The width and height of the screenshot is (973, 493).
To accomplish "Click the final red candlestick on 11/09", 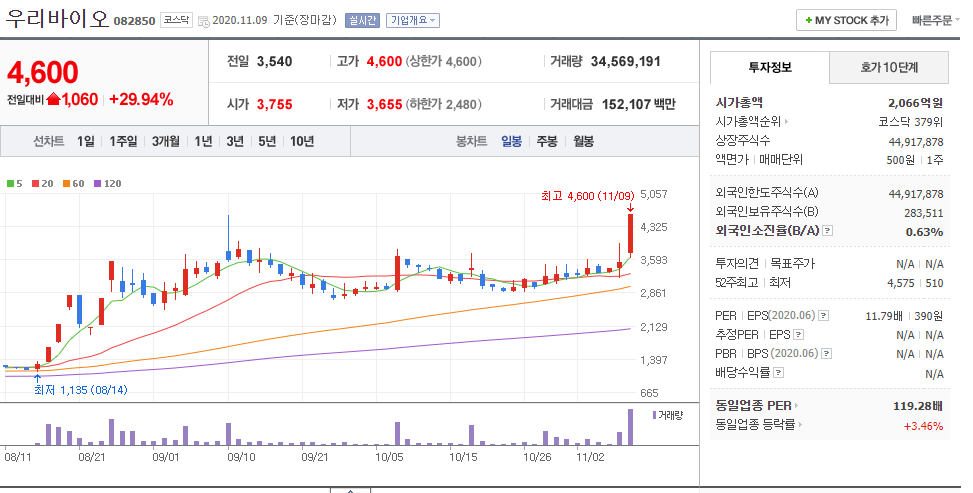I will point(630,234).
